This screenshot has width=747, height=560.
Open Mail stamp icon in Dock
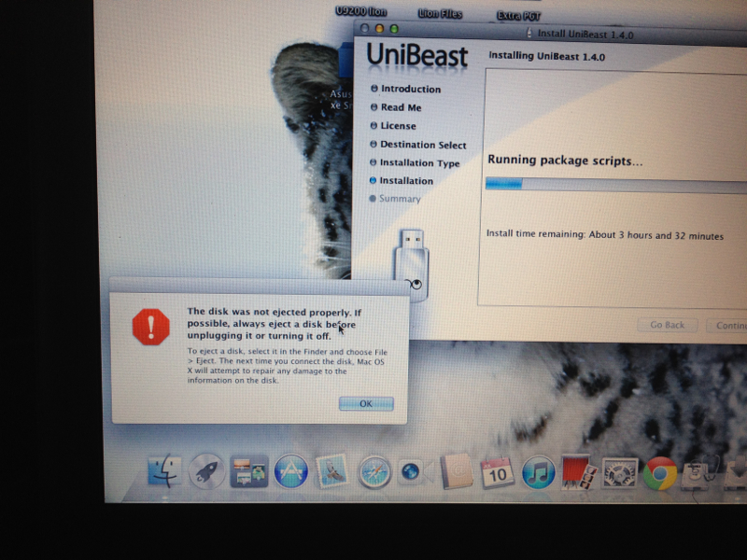coord(332,471)
